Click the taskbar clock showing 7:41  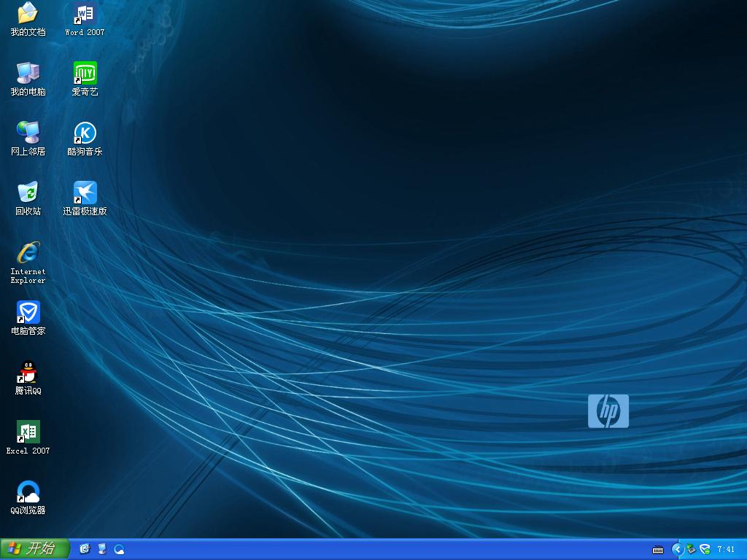[726, 549]
